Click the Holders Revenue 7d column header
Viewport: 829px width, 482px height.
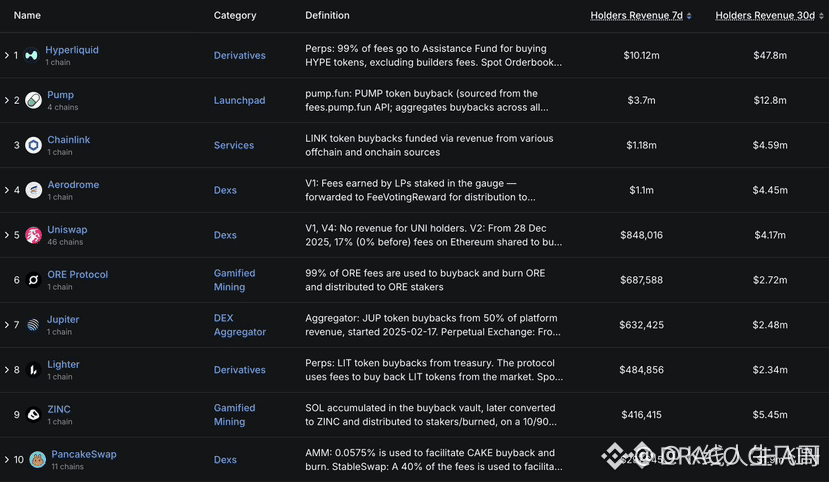[x=637, y=15]
